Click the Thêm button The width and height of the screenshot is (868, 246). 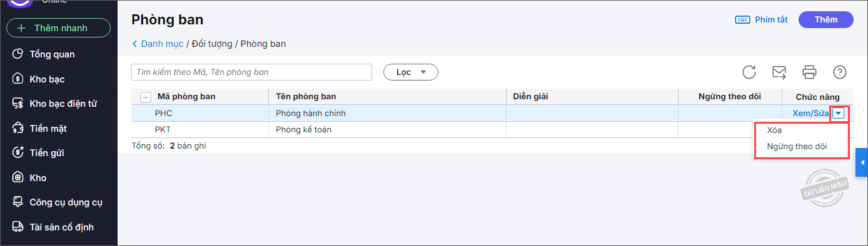826,20
